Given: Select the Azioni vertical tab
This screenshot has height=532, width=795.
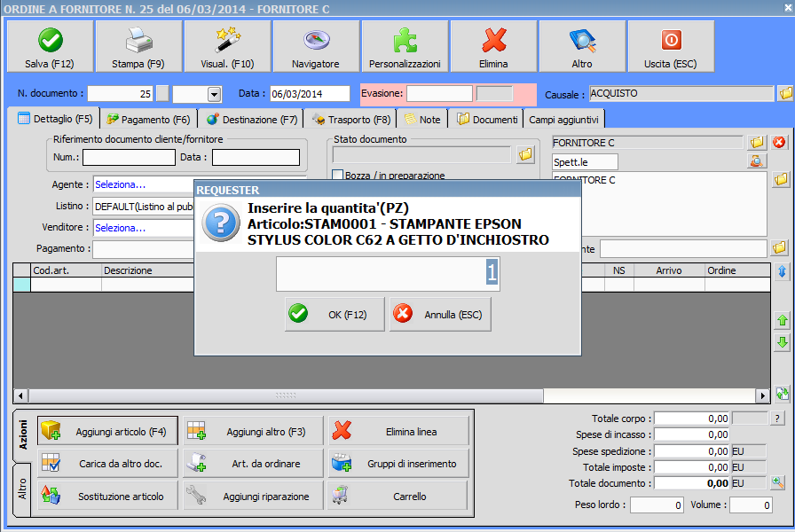Looking at the screenshot, I should (23, 434).
